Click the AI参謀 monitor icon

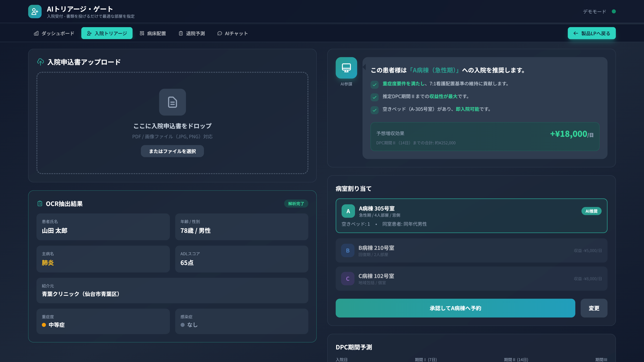point(346,68)
